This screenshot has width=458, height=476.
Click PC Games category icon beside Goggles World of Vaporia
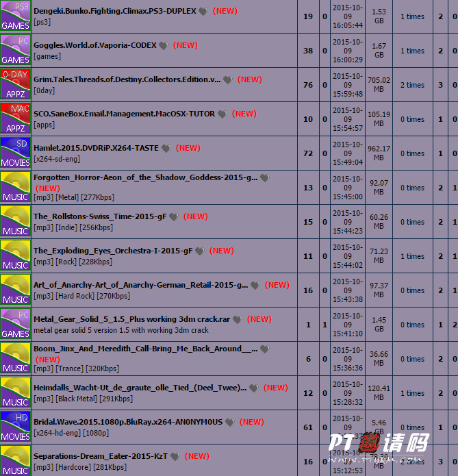(x=16, y=50)
